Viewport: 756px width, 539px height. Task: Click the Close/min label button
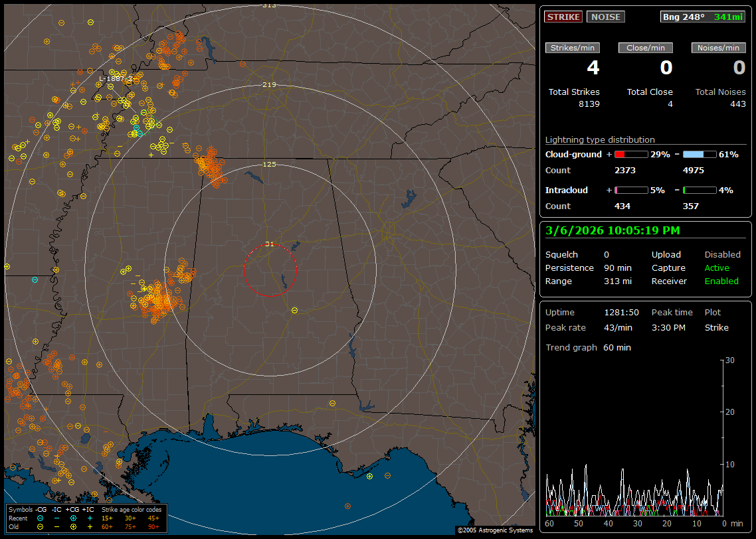(645, 48)
